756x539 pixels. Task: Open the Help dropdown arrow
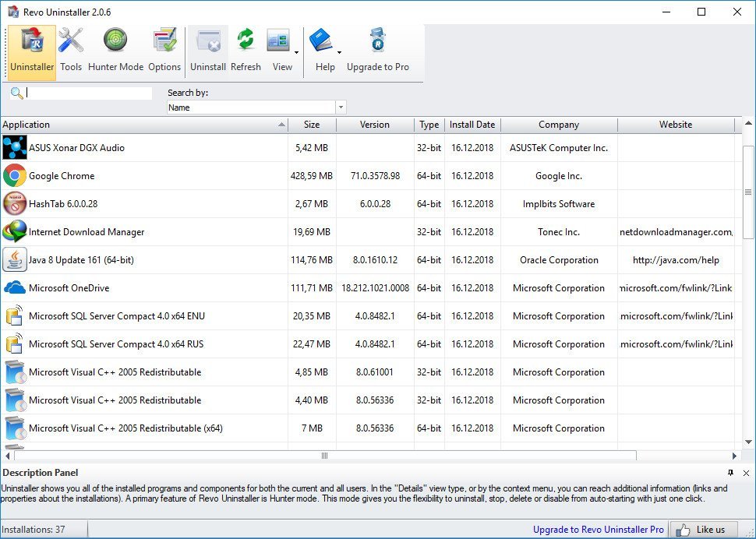tap(339, 53)
